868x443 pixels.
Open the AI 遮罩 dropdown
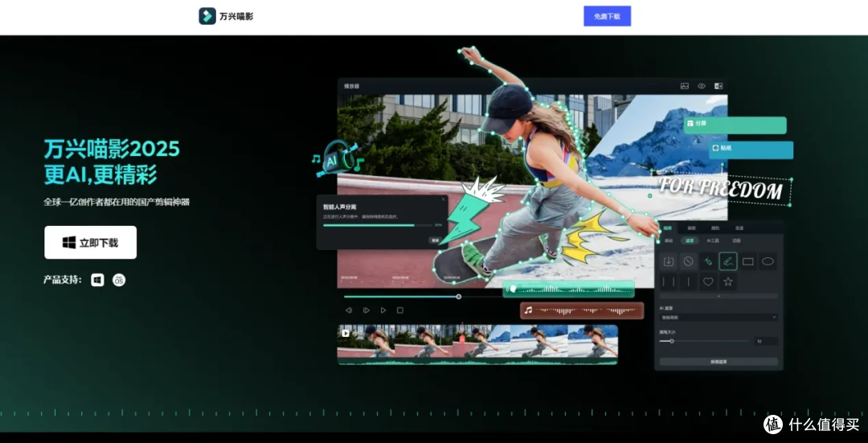pyautogui.click(x=719, y=318)
